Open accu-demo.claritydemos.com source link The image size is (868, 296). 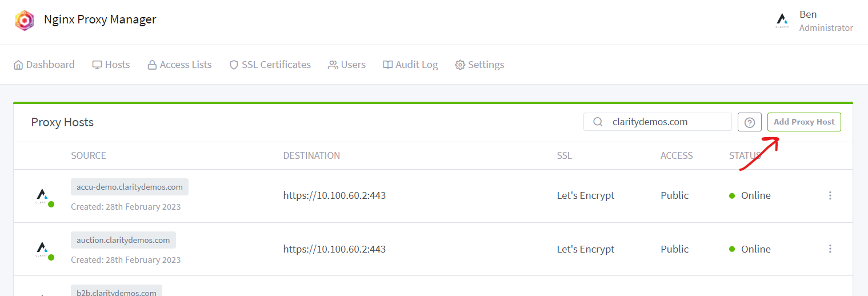pos(130,187)
